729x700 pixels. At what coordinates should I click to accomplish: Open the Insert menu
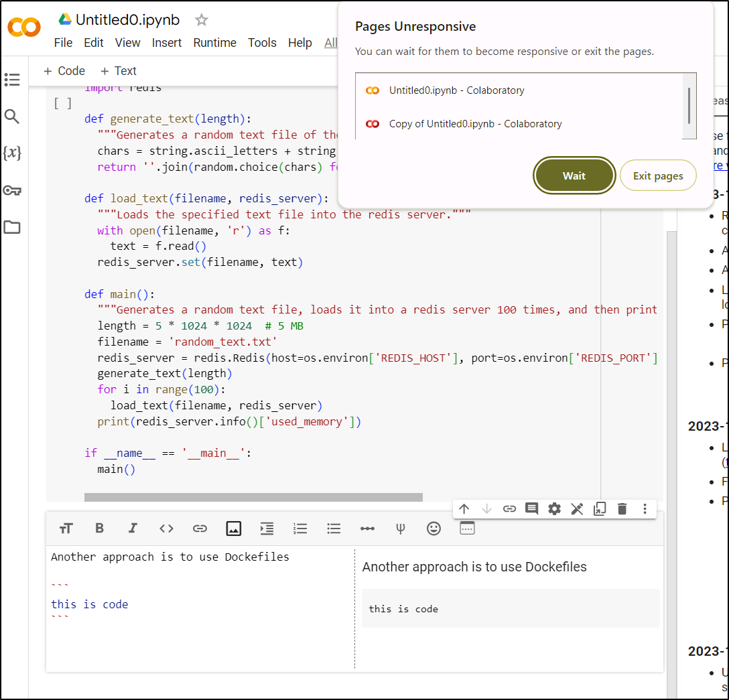[166, 43]
